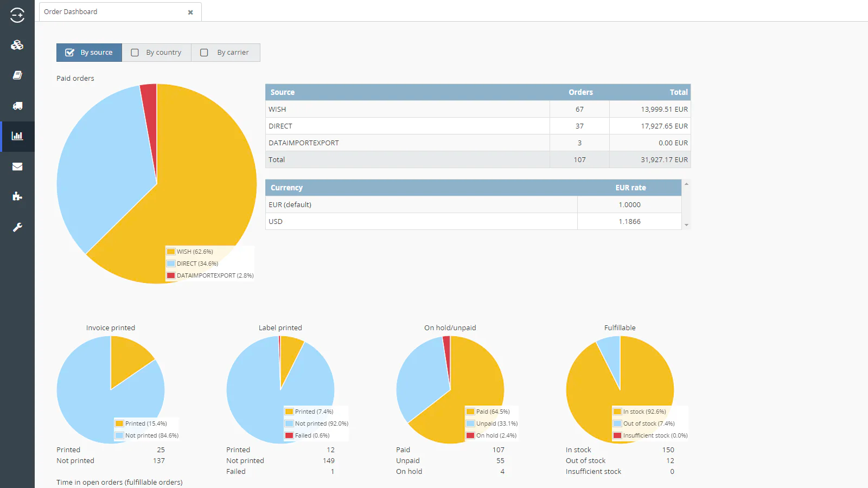This screenshot has height=488, width=868.
Task: Click the WISH legend color swatch
Action: tap(171, 252)
